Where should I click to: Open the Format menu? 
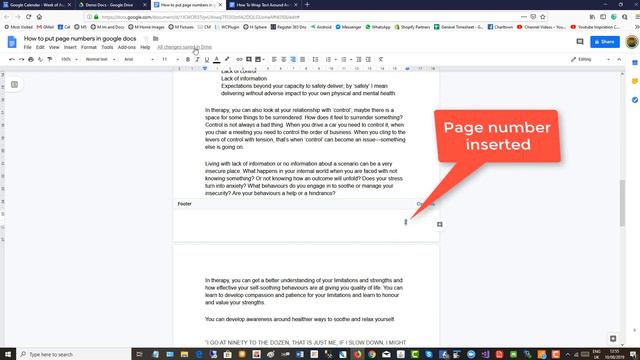point(89,47)
